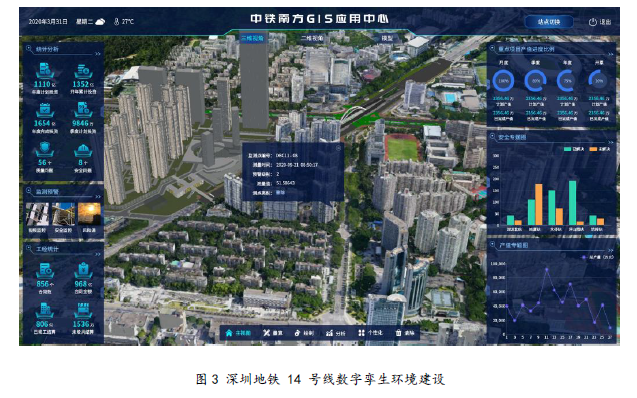Click the 1110 亿 statistics document icon
Viewport: 637px width, 398px height.
pos(45,71)
